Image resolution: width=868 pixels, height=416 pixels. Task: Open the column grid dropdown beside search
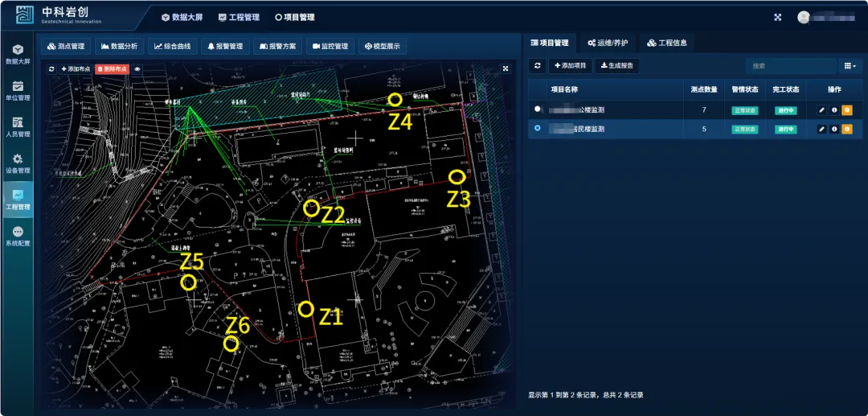848,65
